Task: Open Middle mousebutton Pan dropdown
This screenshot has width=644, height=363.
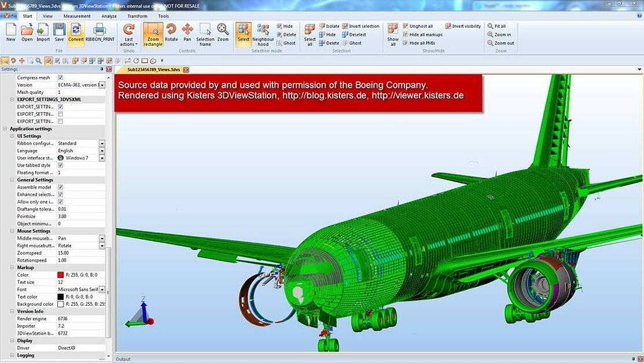Action: click(x=102, y=239)
